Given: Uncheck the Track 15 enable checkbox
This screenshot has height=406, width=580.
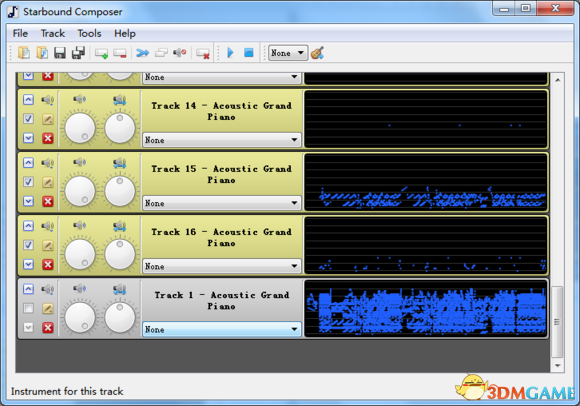Looking at the screenshot, I should [x=28, y=182].
